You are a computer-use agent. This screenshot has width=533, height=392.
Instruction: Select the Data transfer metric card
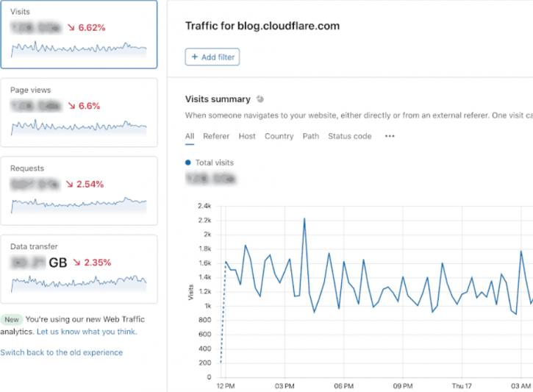[79, 269]
